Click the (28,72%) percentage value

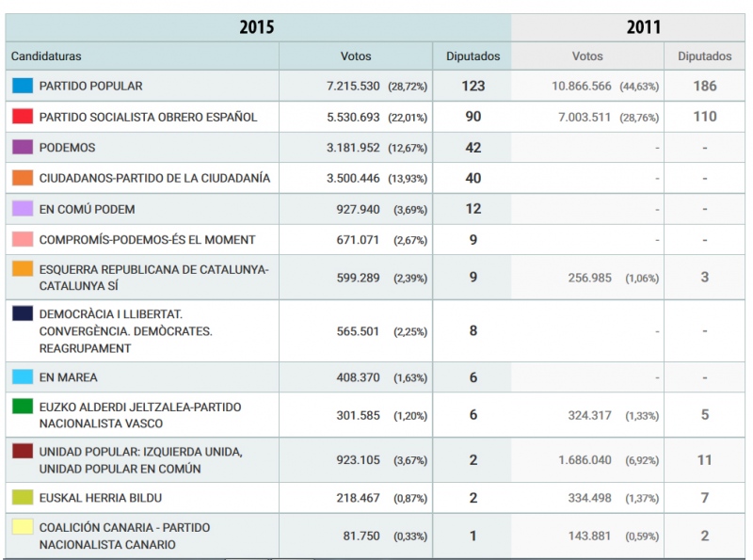(408, 87)
